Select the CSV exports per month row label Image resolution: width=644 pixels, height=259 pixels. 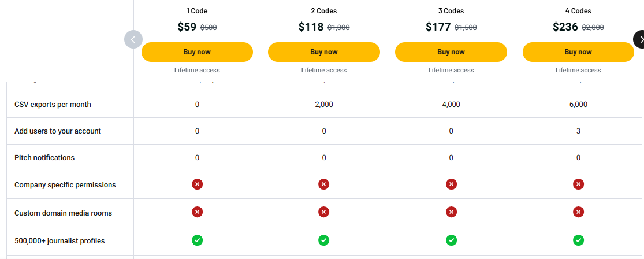click(53, 105)
